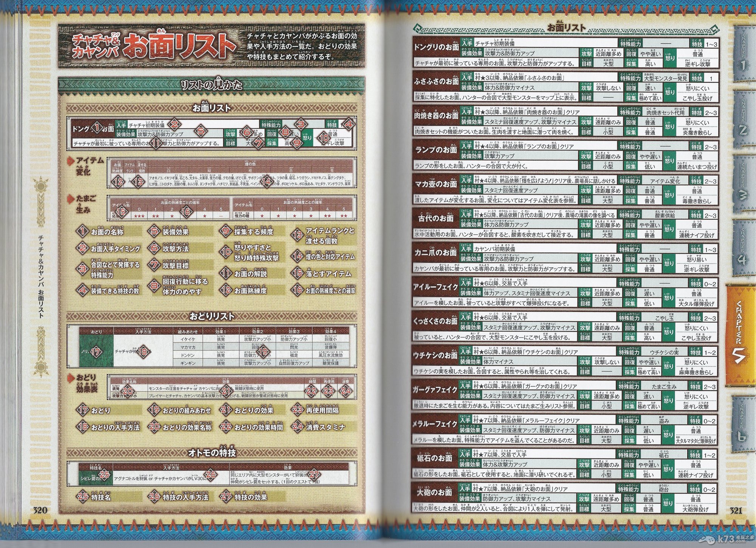This screenshot has width=756, height=548.
Task: Click legend marker 25 beside 特技名
Action: click(x=82, y=497)
